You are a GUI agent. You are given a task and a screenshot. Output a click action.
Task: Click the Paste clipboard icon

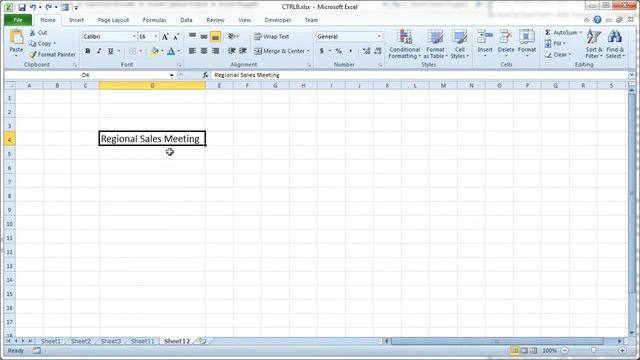[16, 37]
